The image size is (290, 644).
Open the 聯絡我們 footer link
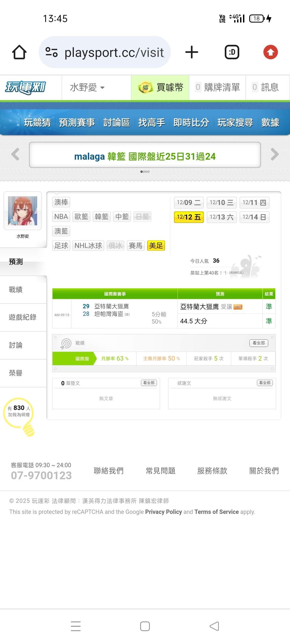[x=108, y=471]
